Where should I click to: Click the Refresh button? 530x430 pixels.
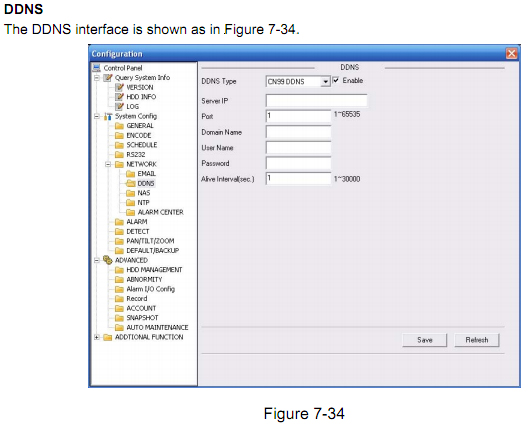click(x=477, y=340)
